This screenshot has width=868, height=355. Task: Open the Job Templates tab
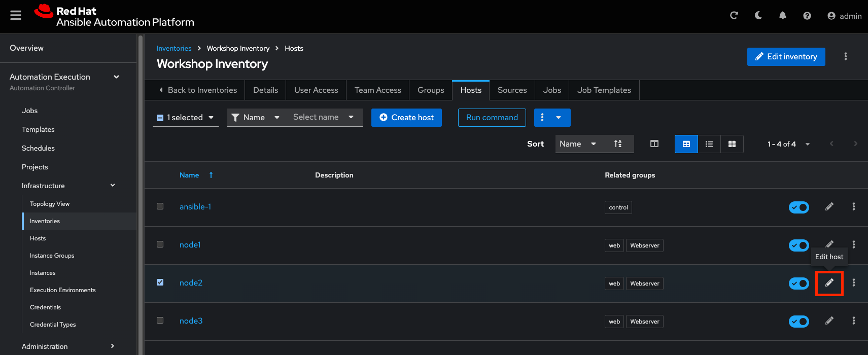point(604,90)
